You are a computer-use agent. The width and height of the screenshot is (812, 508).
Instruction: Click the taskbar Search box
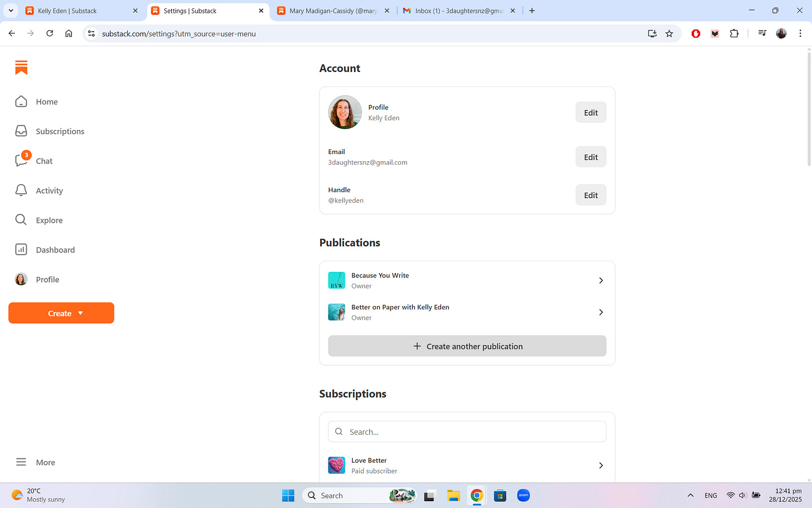360,495
